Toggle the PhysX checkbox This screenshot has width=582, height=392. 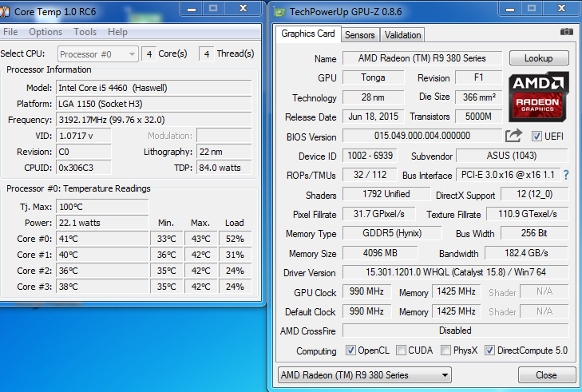pyautogui.click(x=445, y=350)
